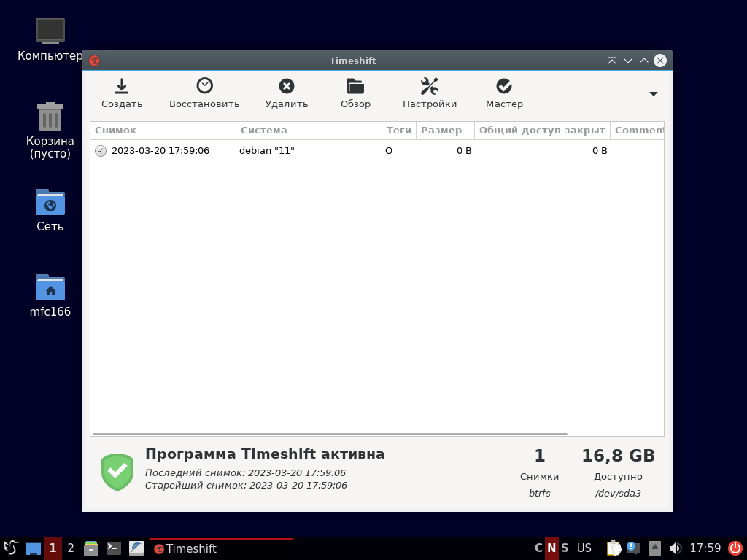Sort by the Теги column header
The width and height of the screenshot is (747, 560).
click(x=399, y=131)
